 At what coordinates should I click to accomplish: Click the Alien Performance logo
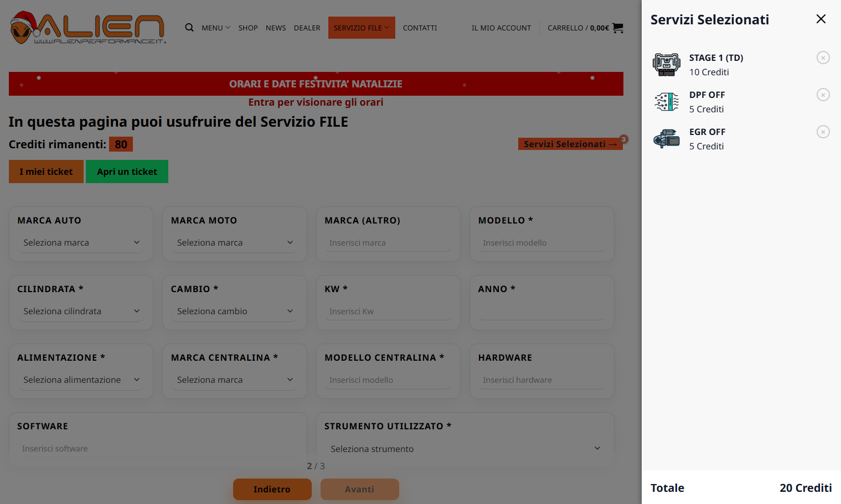click(x=87, y=28)
